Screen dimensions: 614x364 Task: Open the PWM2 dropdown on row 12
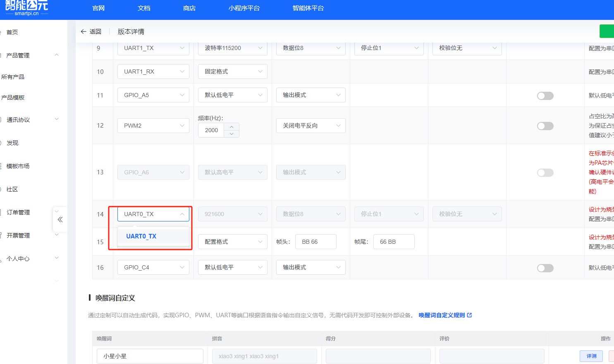click(x=153, y=126)
